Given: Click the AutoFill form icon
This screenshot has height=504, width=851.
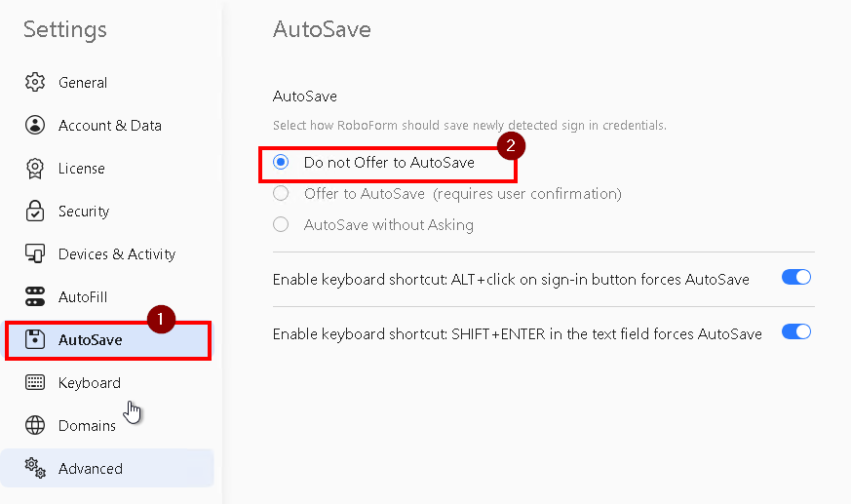Looking at the screenshot, I should click(x=35, y=296).
